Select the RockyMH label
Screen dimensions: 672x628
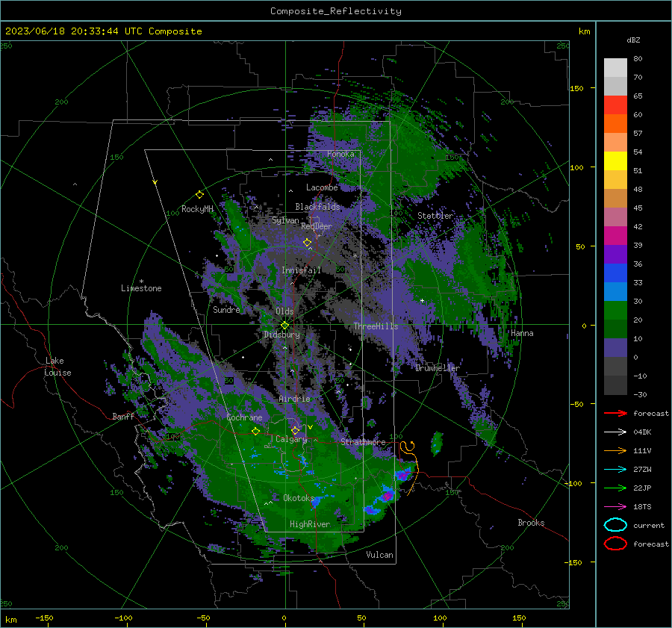197,209
